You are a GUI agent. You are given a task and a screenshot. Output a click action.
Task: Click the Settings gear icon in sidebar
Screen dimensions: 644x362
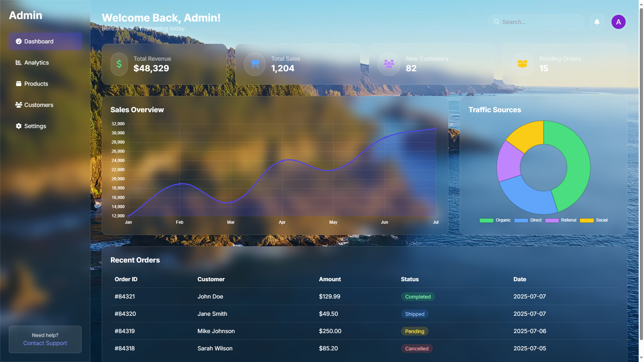click(19, 126)
